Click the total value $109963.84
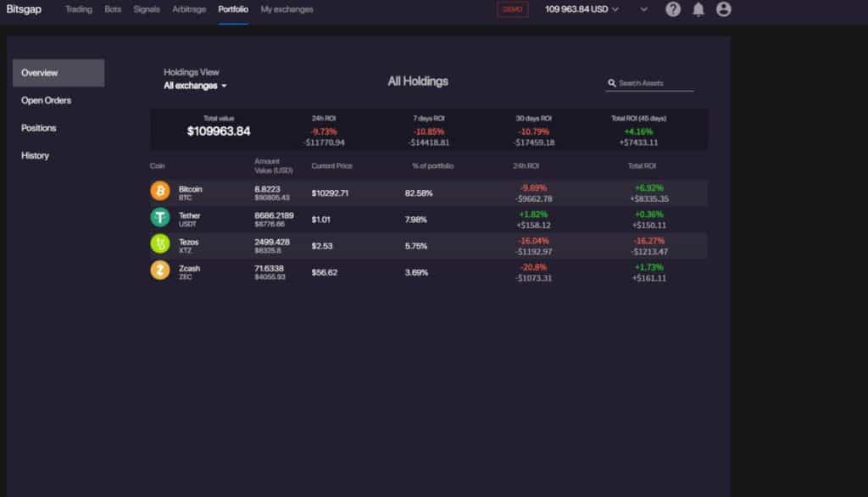 click(219, 131)
